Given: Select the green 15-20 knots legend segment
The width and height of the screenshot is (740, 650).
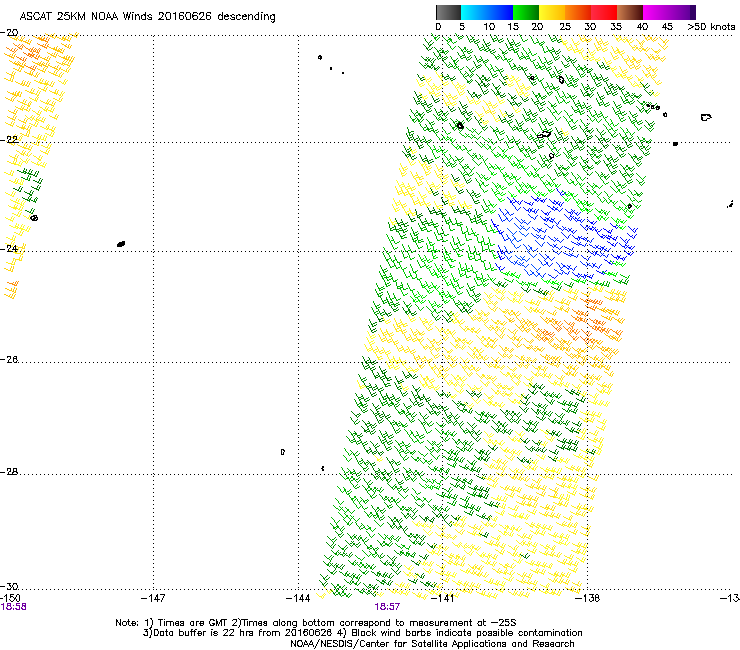Looking at the screenshot, I should [x=526, y=12].
